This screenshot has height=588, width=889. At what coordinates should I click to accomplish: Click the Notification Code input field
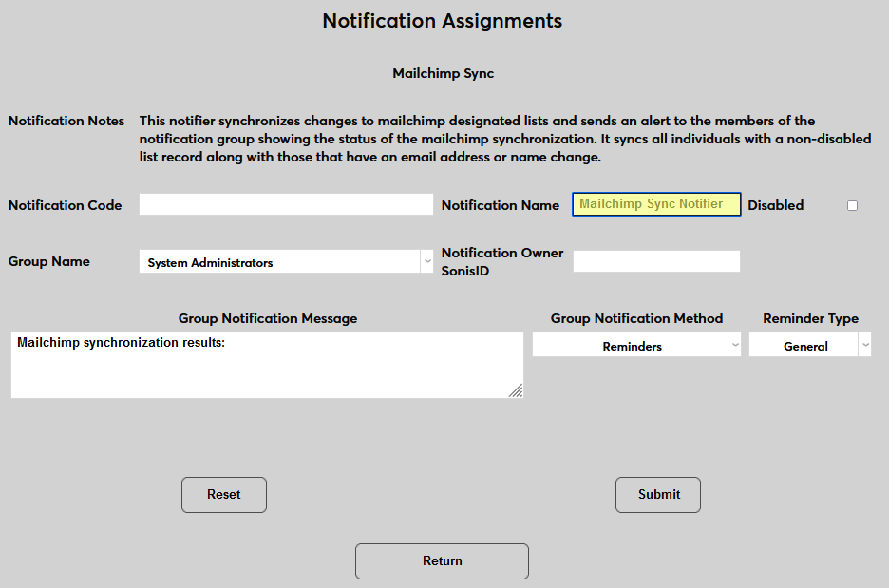pos(286,204)
